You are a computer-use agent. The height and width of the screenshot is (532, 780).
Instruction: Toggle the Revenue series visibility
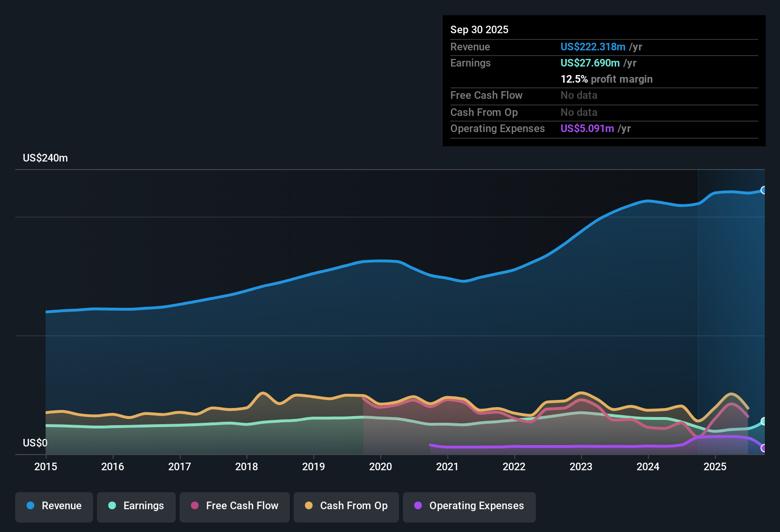click(x=54, y=506)
